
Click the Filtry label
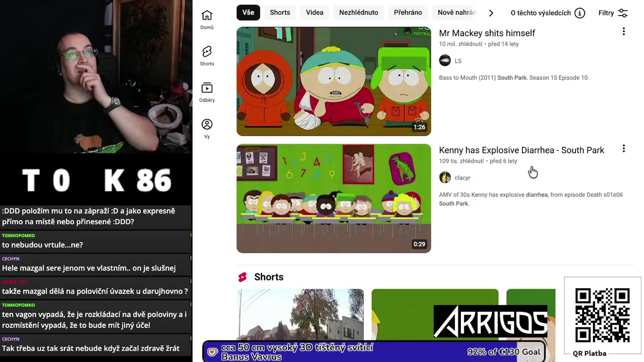(x=606, y=13)
